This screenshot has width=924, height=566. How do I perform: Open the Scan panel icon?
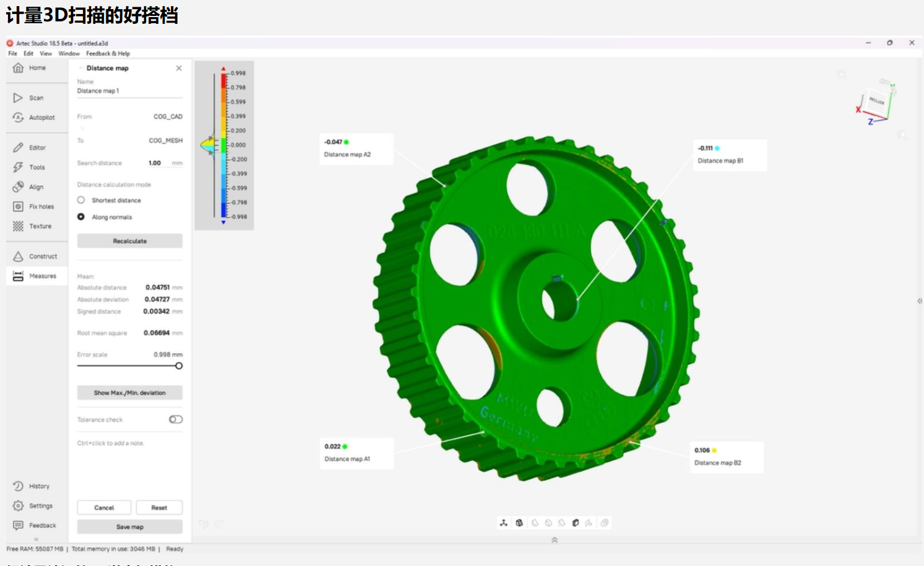pyautogui.click(x=18, y=98)
